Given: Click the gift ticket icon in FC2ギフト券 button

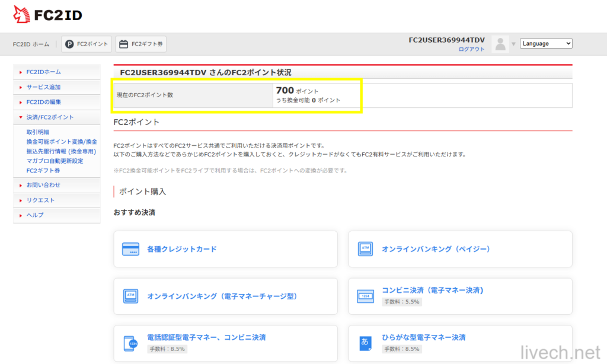Looking at the screenshot, I should click(123, 44).
